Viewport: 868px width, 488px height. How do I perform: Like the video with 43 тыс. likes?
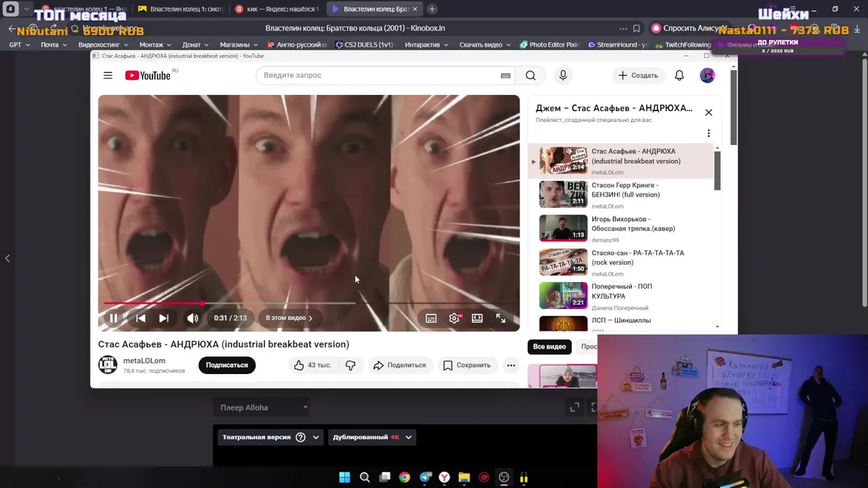(x=313, y=365)
